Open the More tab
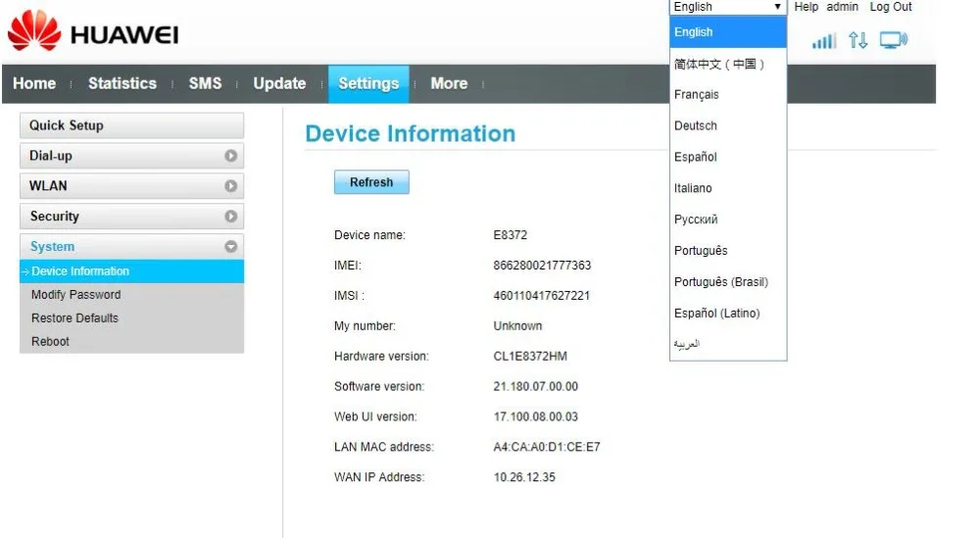The image size is (980, 538). point(449,83)
